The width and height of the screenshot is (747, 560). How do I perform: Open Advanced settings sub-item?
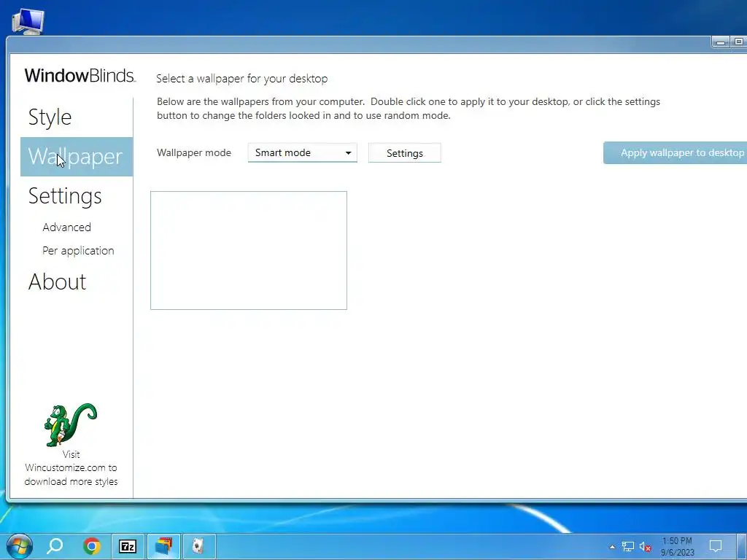click(66, 227)
